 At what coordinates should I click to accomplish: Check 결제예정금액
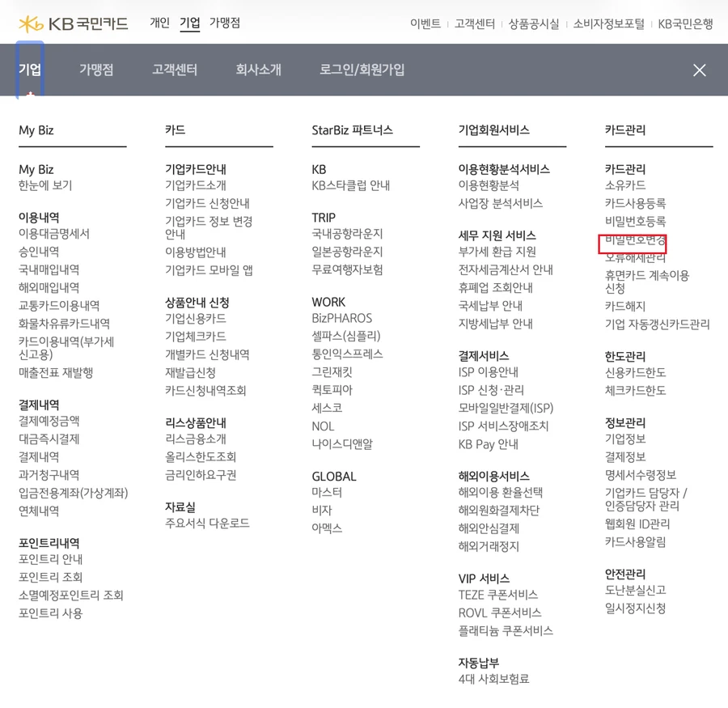49,422
